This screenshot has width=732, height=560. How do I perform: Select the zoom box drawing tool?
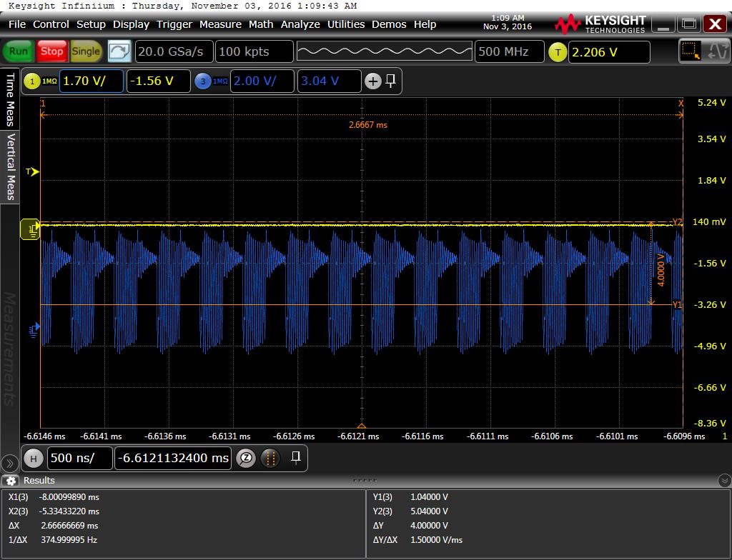pyautogui.click(x=690, y=51)
